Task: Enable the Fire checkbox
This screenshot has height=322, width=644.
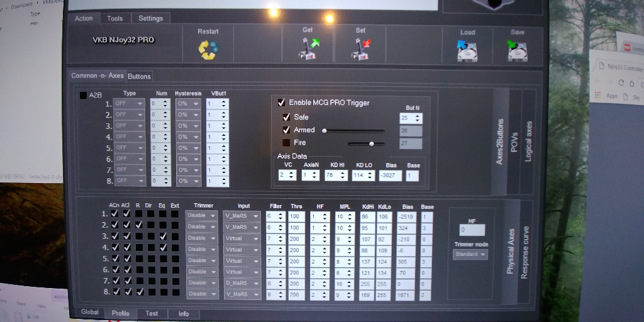Action: 286,143
